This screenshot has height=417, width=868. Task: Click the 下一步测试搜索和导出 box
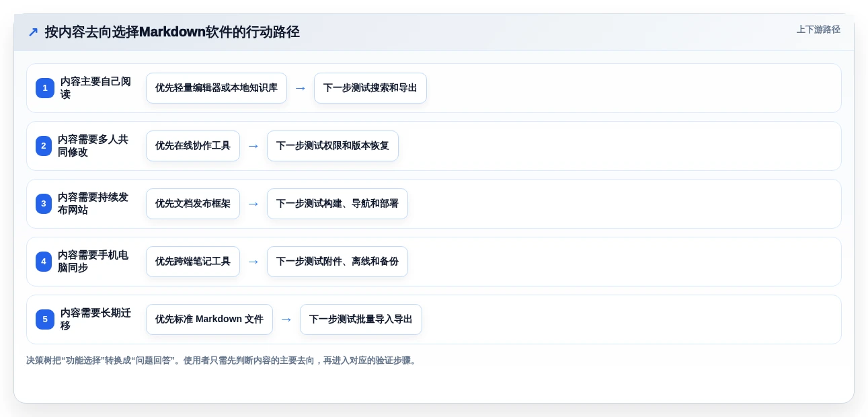point(370,88)
